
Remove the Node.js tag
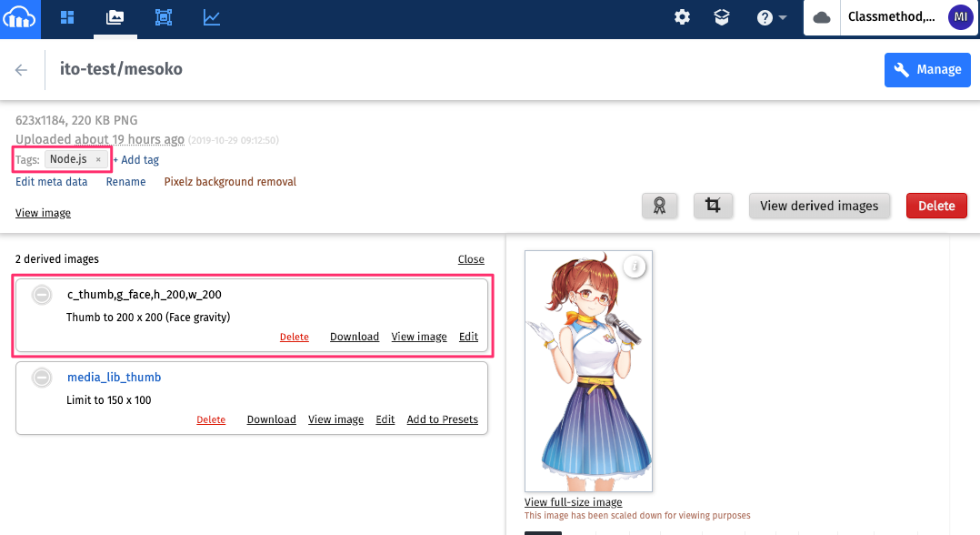[98, 159]
